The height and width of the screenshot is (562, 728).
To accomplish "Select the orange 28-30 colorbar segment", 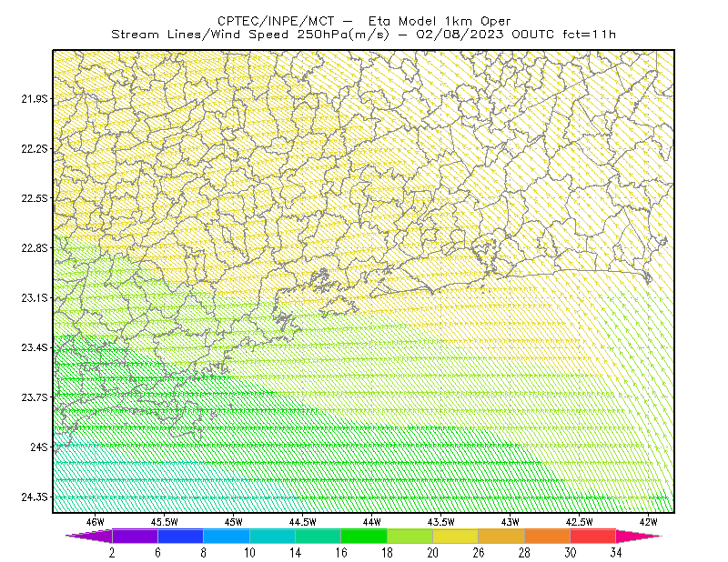I will [548, 536].
